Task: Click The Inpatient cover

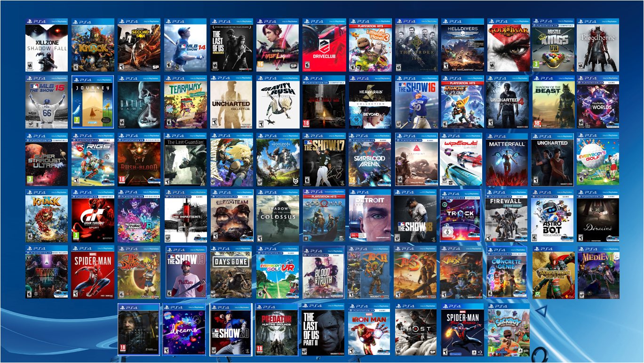Action: (185, 216)
